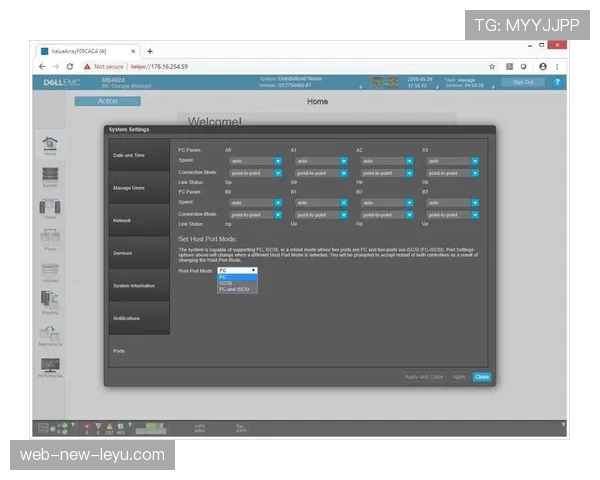Click the blue help question mark icon
The image size is (600, 480).
pos(557,82)
